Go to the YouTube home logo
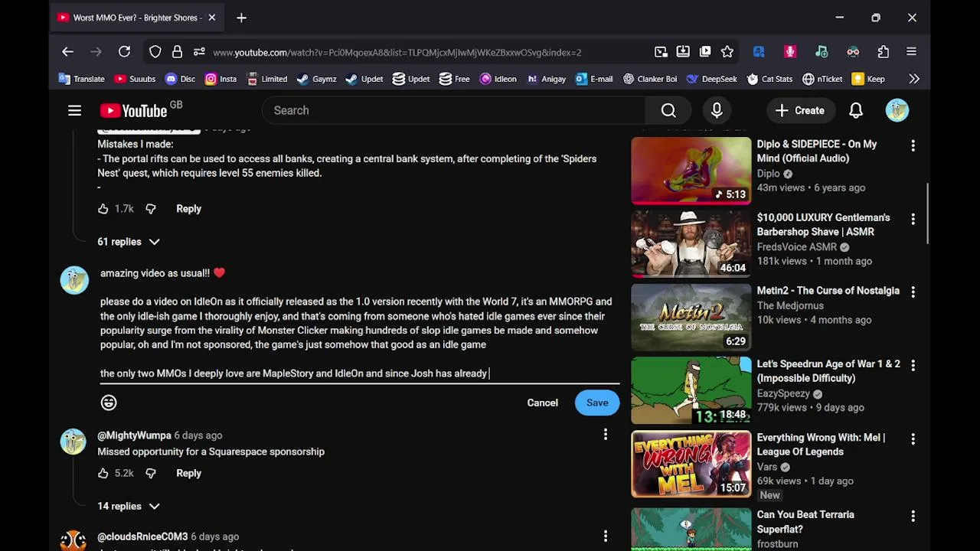The width and height of the screenshot is (980, 551). (x=133, y=111)
